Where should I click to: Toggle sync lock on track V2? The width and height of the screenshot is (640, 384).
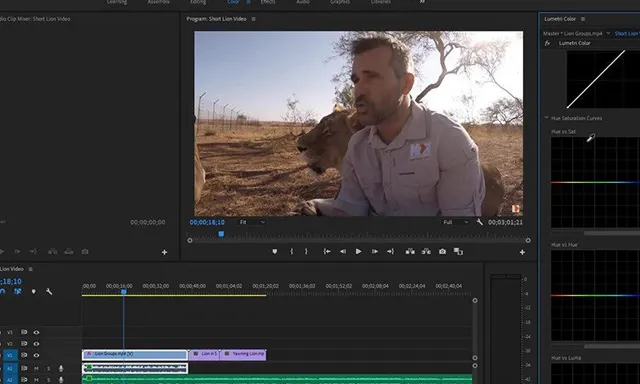click(x=24, y=344)
